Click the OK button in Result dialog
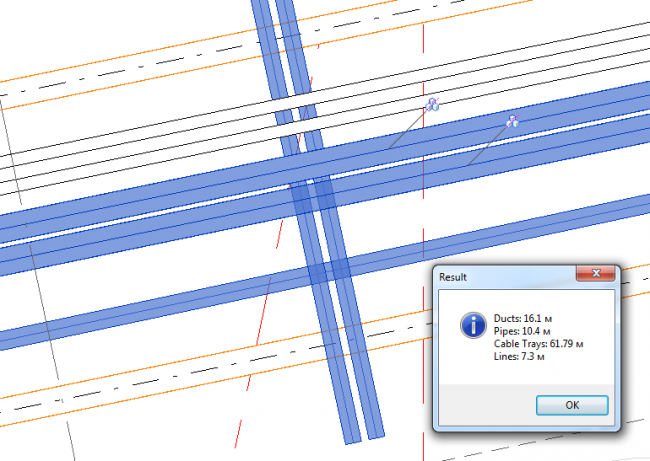 click(571, 405)
